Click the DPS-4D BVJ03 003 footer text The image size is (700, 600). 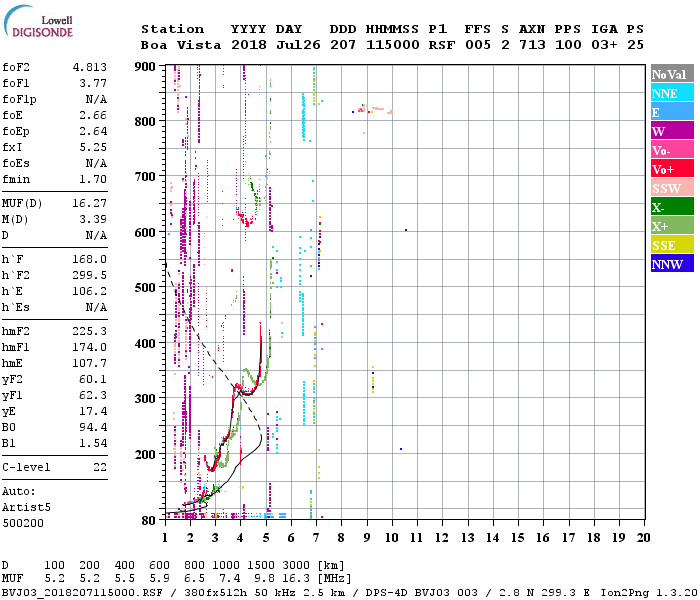[x=418, y=592]
